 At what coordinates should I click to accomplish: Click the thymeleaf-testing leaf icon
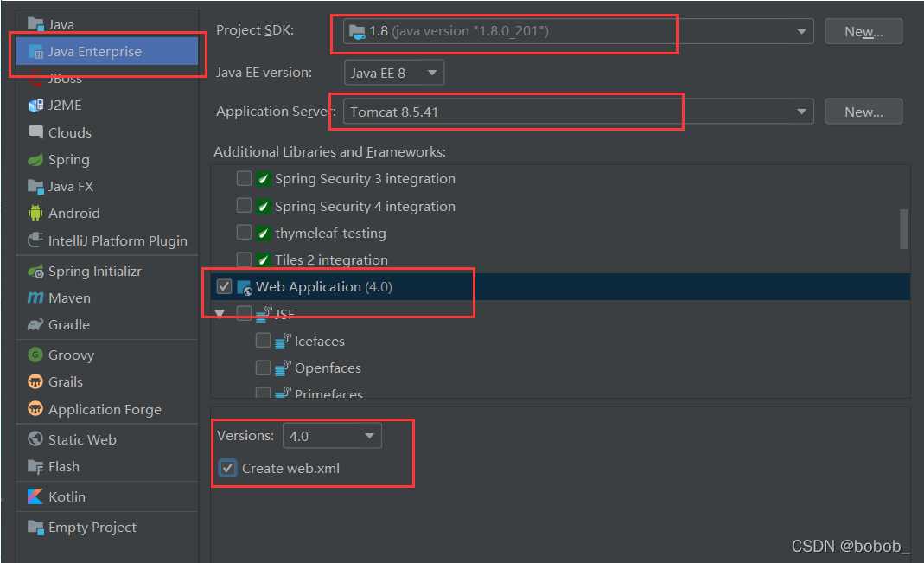pyautogui.click(x=264, y=233)
